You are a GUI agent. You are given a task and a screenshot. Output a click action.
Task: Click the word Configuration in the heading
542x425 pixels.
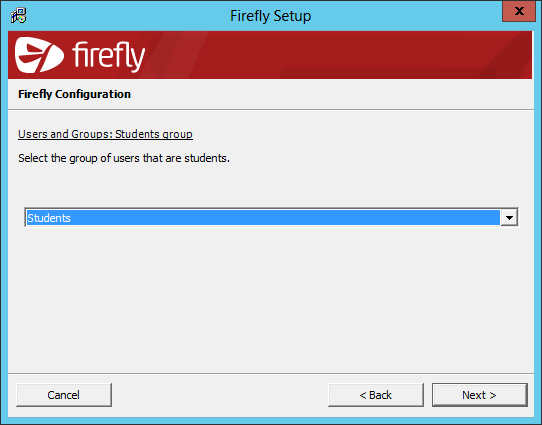93,94
